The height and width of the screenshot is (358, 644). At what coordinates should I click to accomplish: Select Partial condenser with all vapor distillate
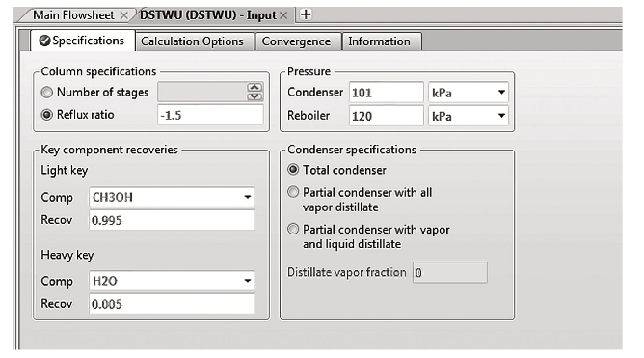coord(293,192)
